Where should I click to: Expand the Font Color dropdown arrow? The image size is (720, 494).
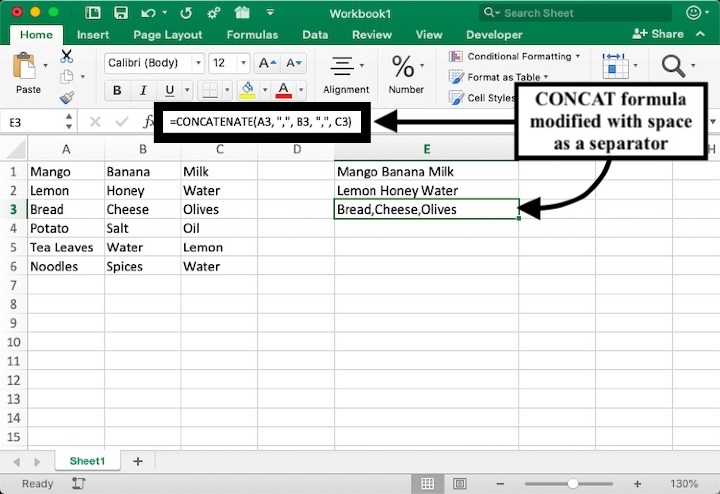tap(301, 90)
